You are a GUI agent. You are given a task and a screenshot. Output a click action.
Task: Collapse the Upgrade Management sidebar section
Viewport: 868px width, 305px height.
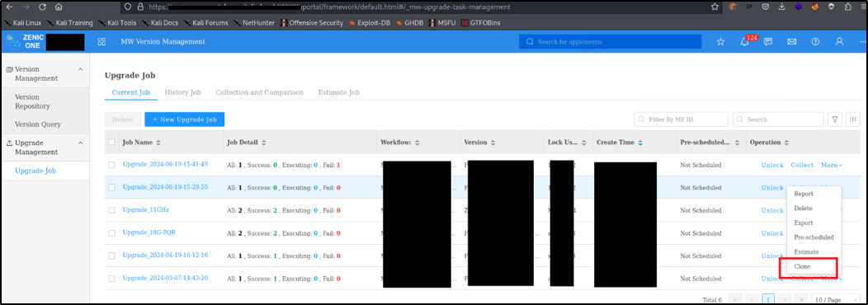[80, 143]
